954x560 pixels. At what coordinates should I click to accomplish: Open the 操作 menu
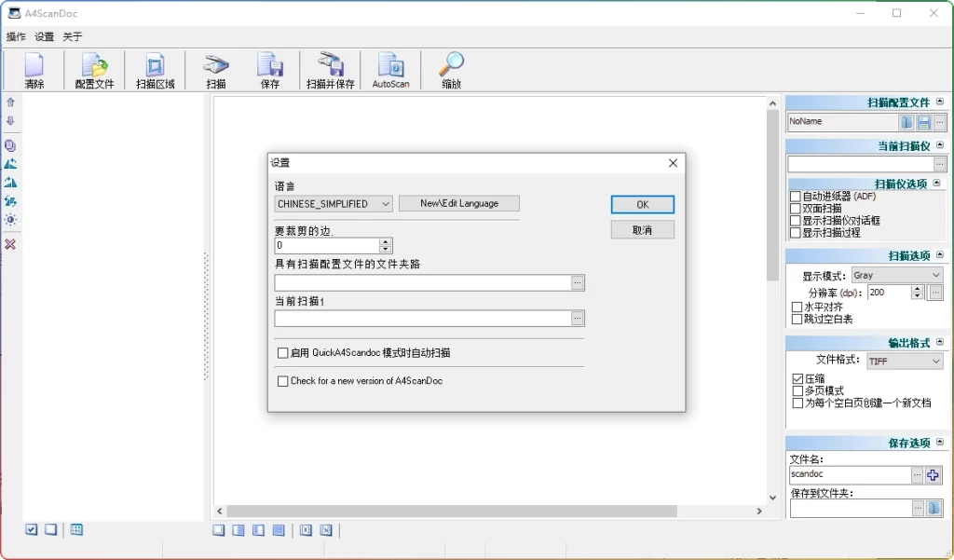(15, 35)
